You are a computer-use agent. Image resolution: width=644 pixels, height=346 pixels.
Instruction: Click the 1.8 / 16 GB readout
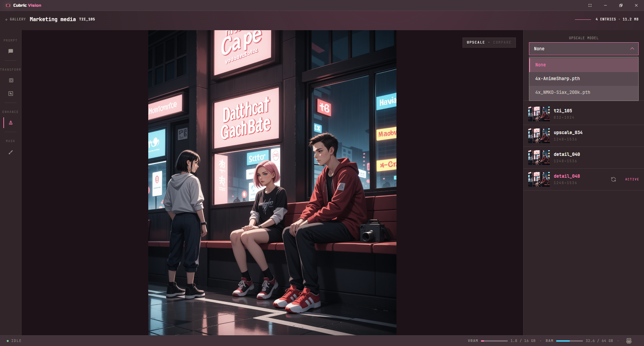pyautogui.click(x=523, y=341)
